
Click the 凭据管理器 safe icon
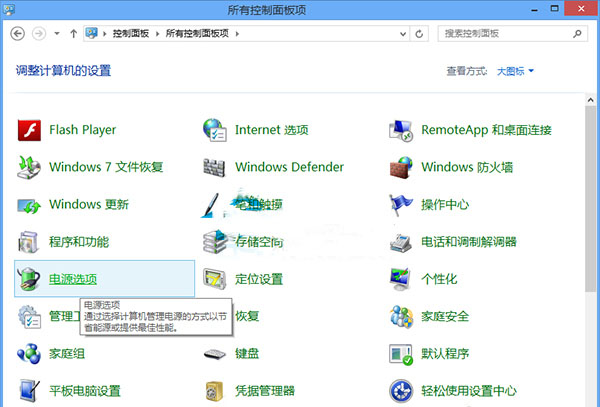[214, 391]
